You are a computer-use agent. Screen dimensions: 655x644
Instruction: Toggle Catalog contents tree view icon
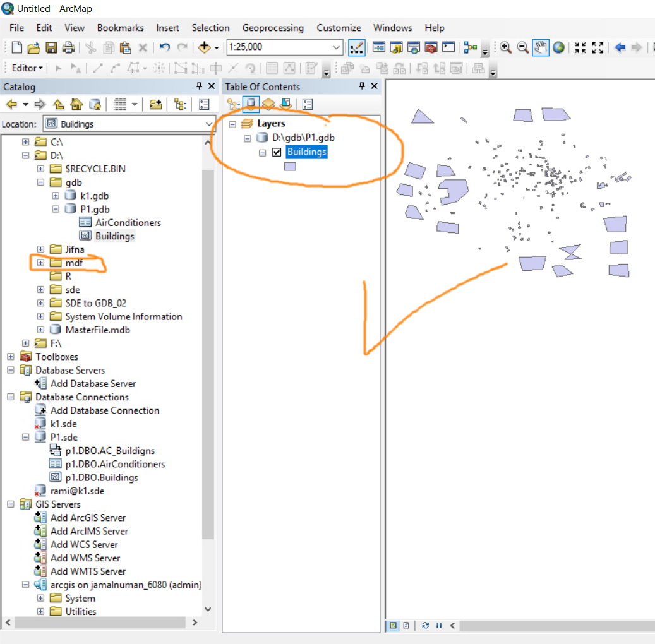[180, 104]
